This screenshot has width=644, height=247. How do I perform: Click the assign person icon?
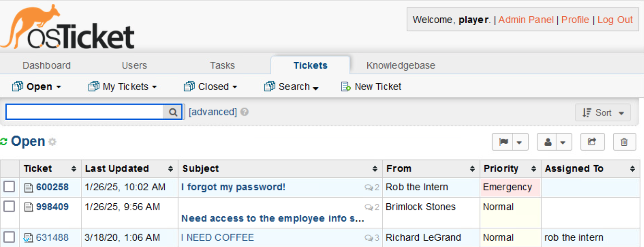pos(548,142)
